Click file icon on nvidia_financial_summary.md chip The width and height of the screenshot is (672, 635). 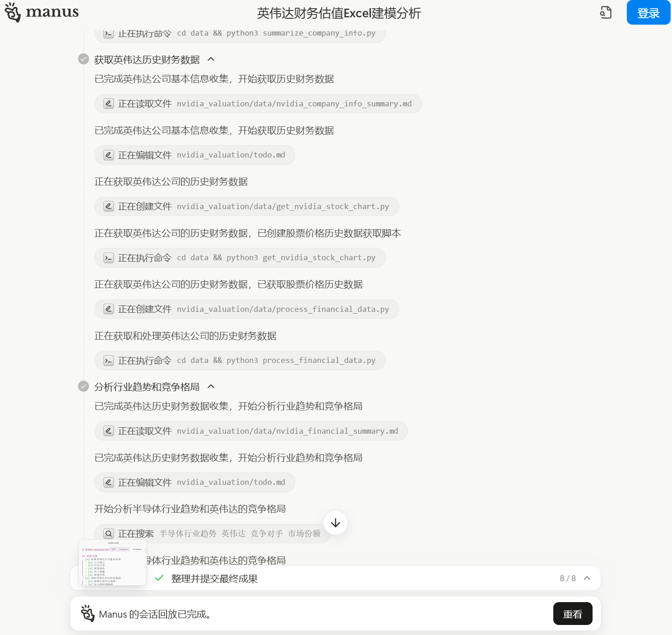[109, 431]
